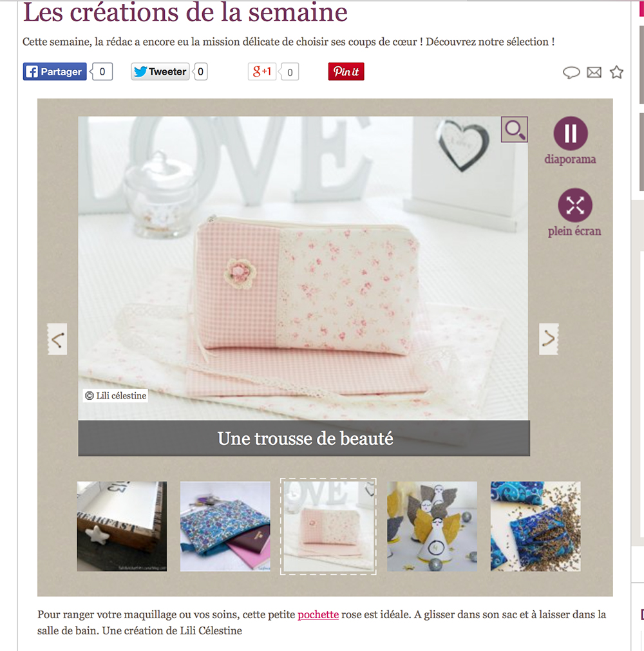
Task: Add to favorites with star icon
Action: [616, 72]
